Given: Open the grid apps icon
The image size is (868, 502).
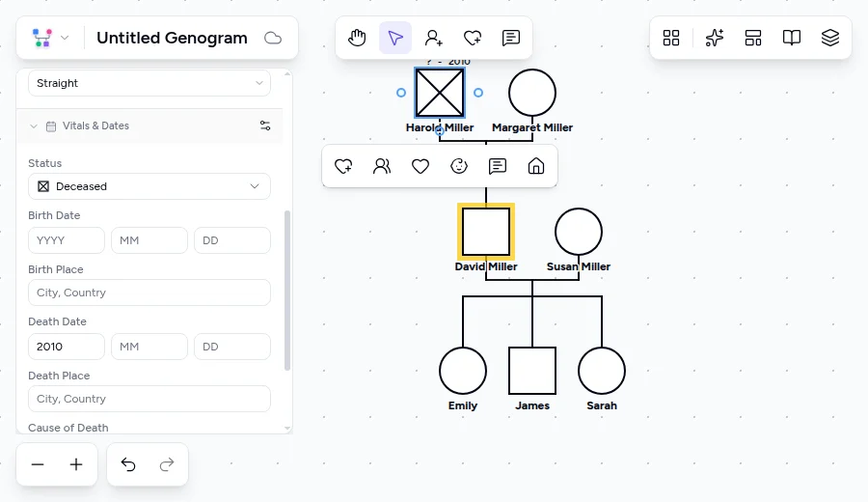Looking at the screenshot, I should (x=671, y=38).
